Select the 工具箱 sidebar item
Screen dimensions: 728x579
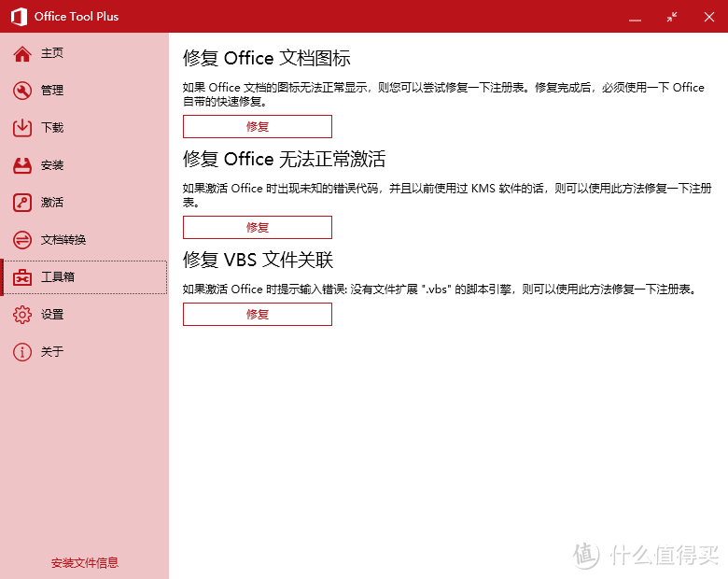85,277
